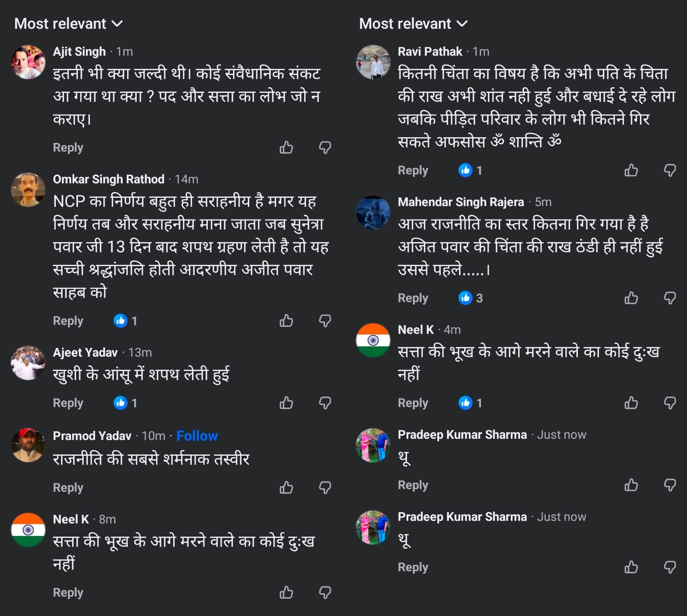Like Ravi Pathak's comment
This screenshot has height=616, width=687.
click(631, 170)
